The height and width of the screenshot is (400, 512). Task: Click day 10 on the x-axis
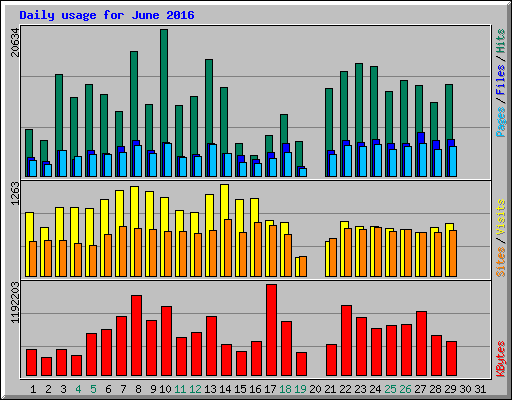tap(165, 389)
